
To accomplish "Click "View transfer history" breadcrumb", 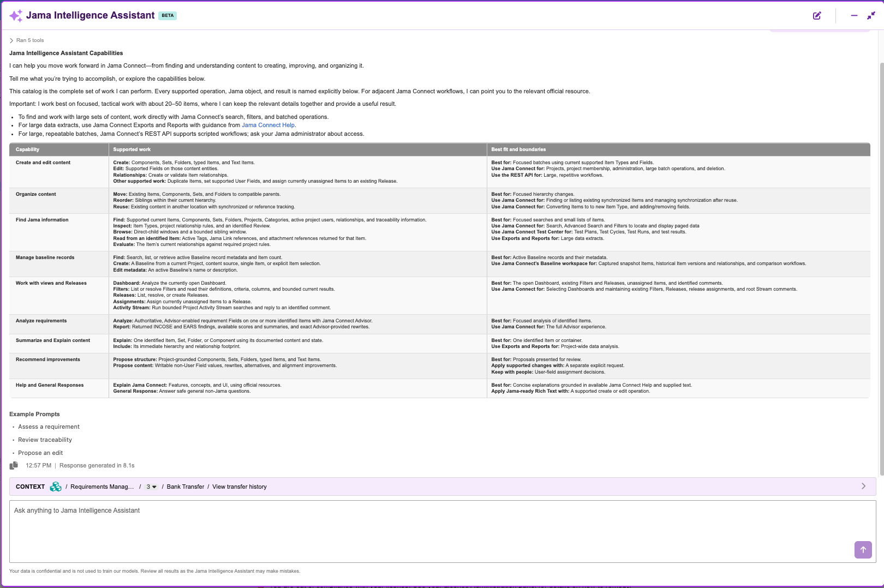I will tap(240, 487).
